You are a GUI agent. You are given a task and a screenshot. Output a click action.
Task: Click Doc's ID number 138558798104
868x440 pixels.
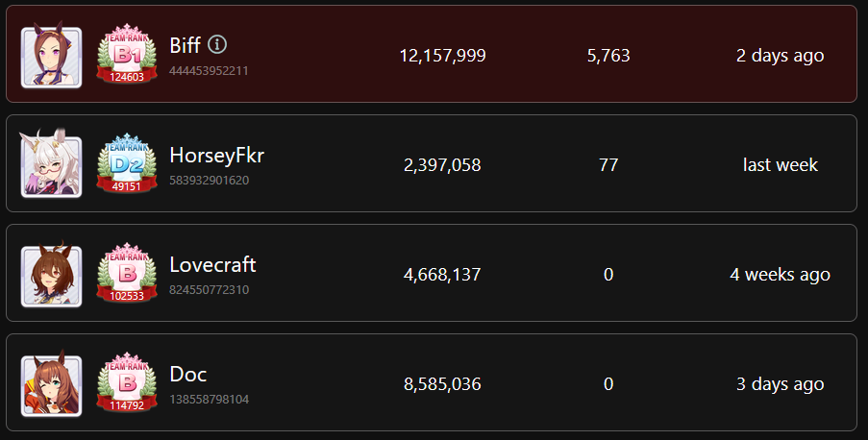click(x=209, y=399)
